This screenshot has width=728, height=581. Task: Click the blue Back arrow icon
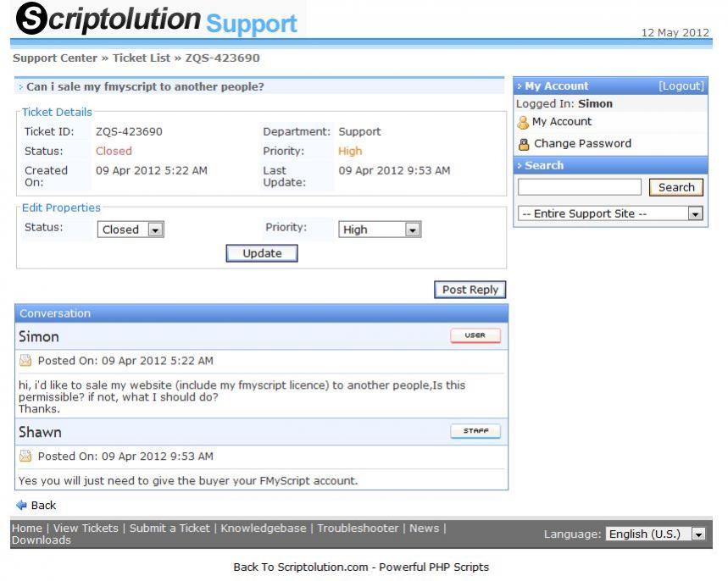[21, 505]
